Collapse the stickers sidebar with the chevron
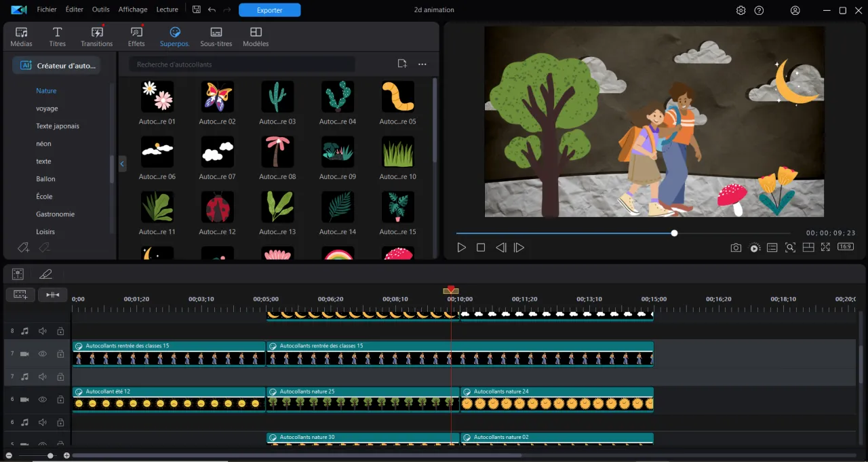Image resolution: width=868 pixels, height=462 pixels. coord(122,163)
